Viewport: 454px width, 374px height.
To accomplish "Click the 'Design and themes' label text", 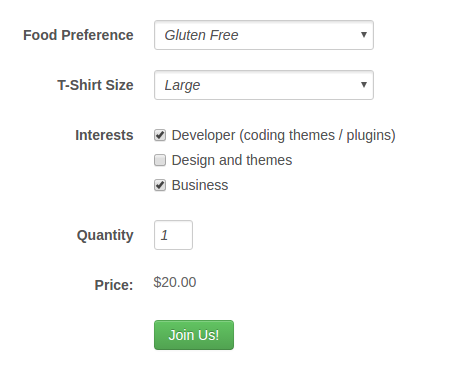I will pos(232,160).
